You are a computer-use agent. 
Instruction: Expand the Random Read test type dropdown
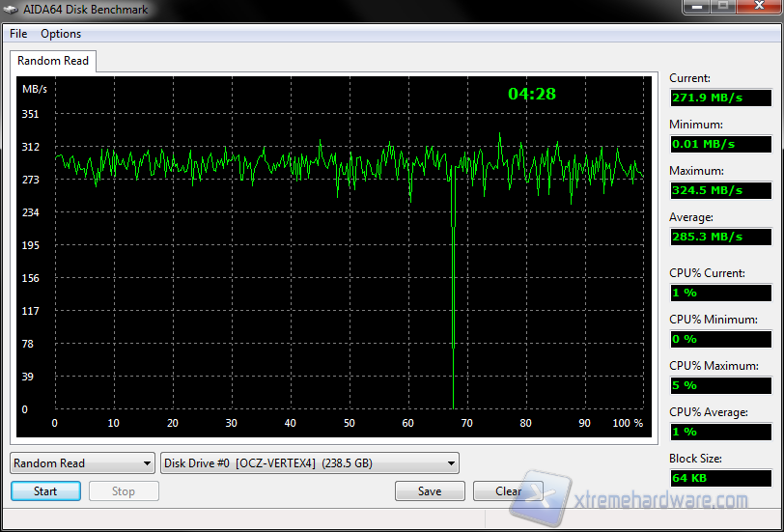click(82, 463)
